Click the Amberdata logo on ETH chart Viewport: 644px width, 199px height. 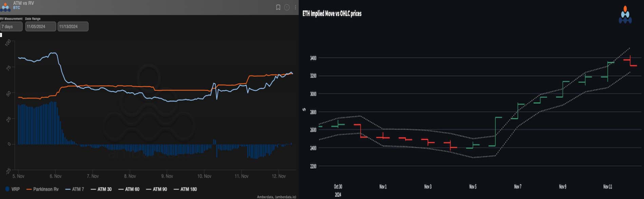(x=625, y=15)
